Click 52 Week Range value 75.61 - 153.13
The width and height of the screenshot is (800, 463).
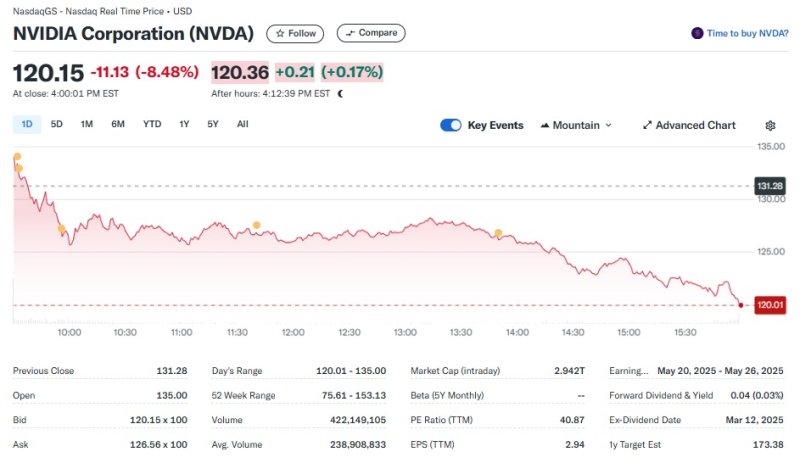click(354, 396)
